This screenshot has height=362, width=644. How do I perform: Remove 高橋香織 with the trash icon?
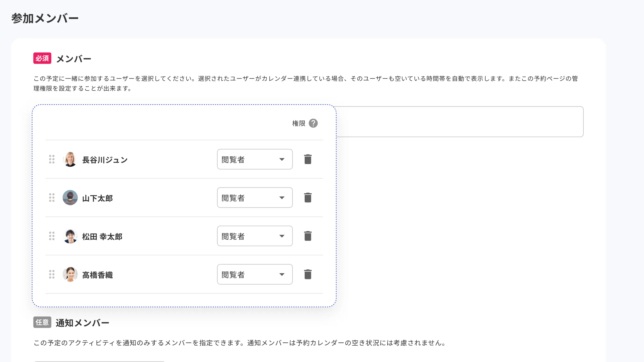tap(308, 274)
